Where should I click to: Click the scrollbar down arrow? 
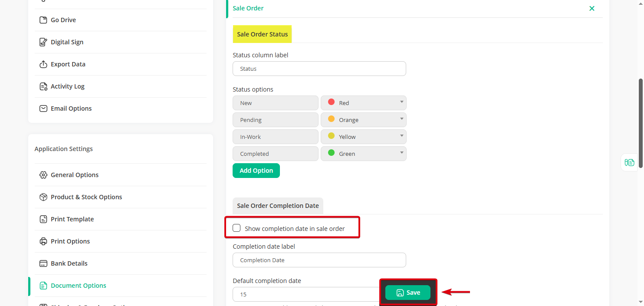[x=641, y=302]
